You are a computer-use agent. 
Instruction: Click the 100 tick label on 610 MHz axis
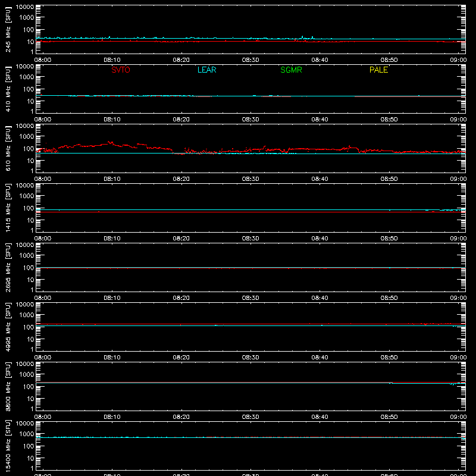tap(29, 149)
